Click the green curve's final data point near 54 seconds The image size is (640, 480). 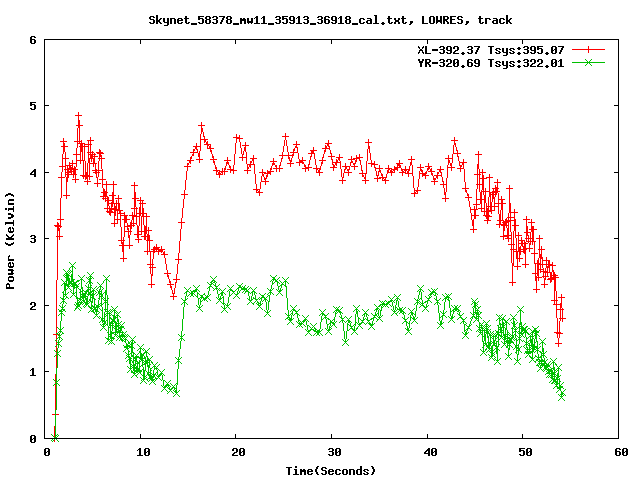tap(562, 393)
